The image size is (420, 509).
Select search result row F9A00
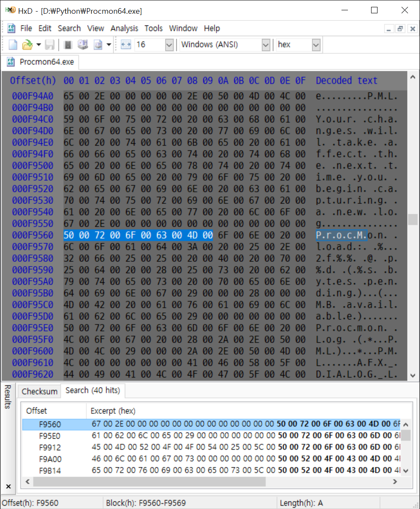point(212,459)
